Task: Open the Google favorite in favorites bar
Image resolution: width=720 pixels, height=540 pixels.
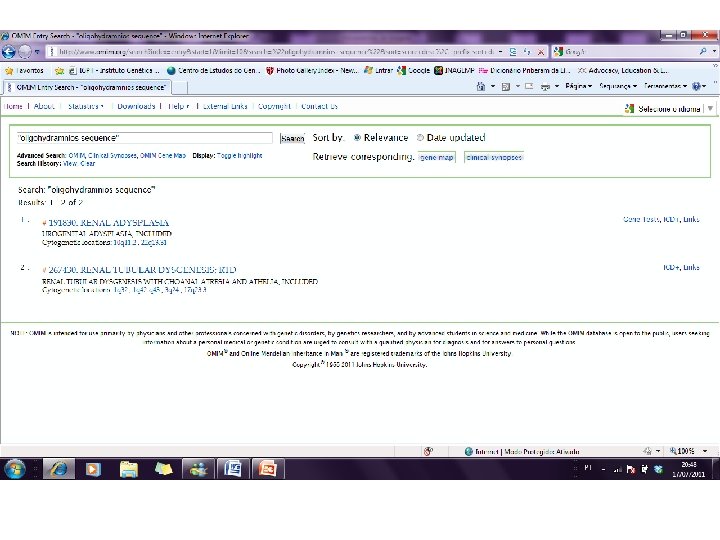Action: [x=414, y=71]
